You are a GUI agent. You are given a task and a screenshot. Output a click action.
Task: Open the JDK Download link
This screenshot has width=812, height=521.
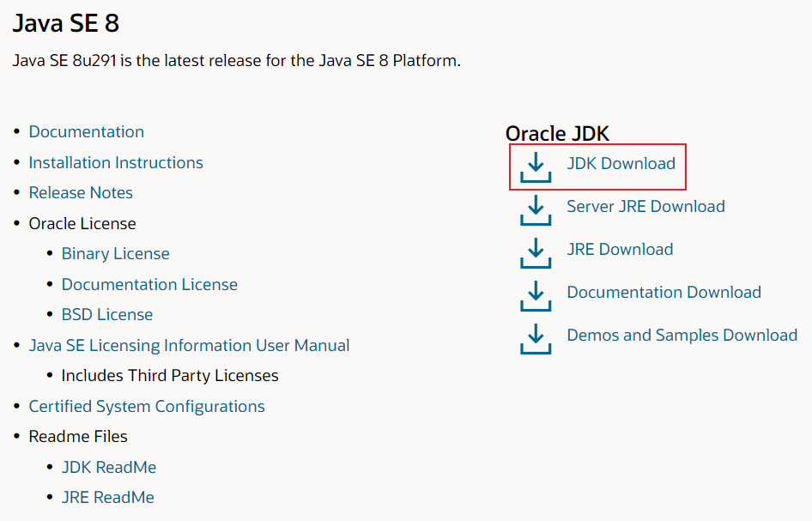[x=621, y=163]
